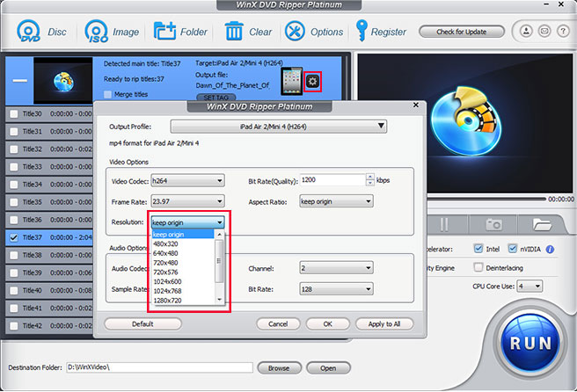The image size is (577, 392).
Task: Clear the title list with the trash icon
Action: 234,32
